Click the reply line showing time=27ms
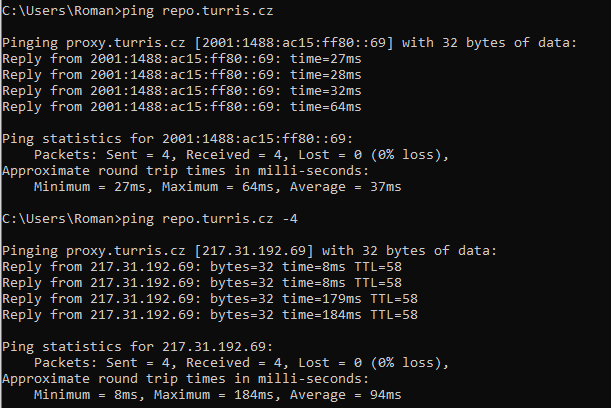Image resolution: width=611 pixels, height=408 pixels. point(182,59)
